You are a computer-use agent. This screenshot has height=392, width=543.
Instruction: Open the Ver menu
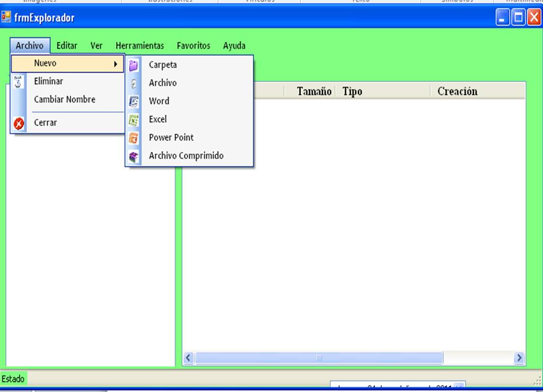[96, 46]
